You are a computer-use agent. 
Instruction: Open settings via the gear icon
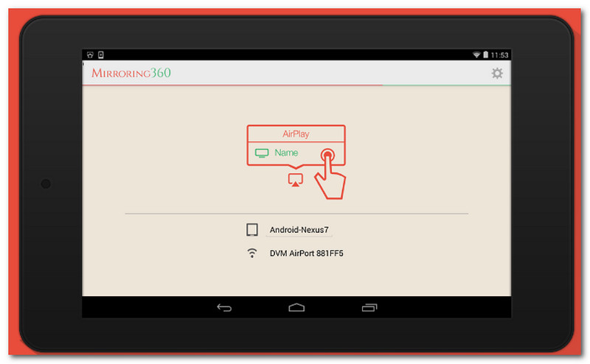point(497,73)
